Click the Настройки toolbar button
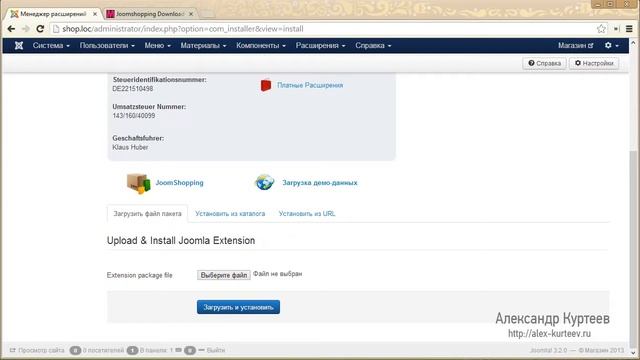Viewport: 640px width, 360px height. click(594, 63)
